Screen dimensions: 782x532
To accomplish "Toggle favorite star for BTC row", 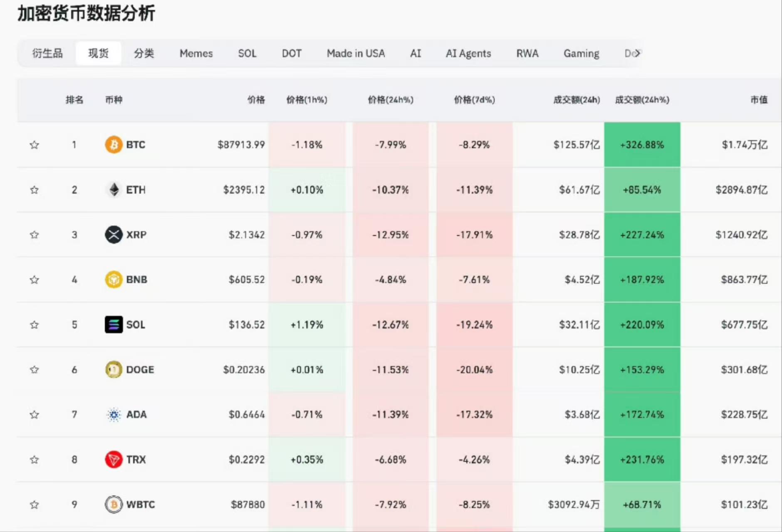I will point(35,145).
